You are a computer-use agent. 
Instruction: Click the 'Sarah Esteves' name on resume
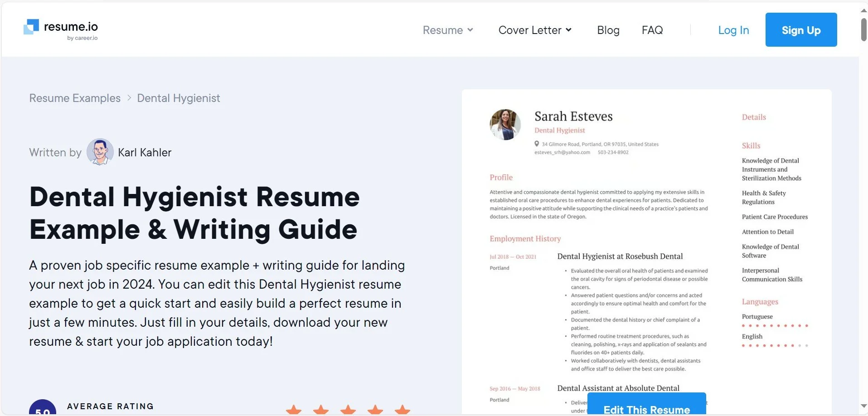(x=573, y=116)
